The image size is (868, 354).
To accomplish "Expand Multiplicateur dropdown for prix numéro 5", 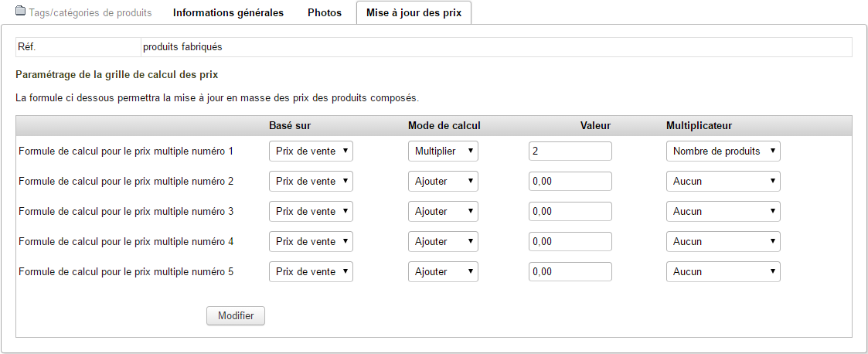I will pos(723,272).
